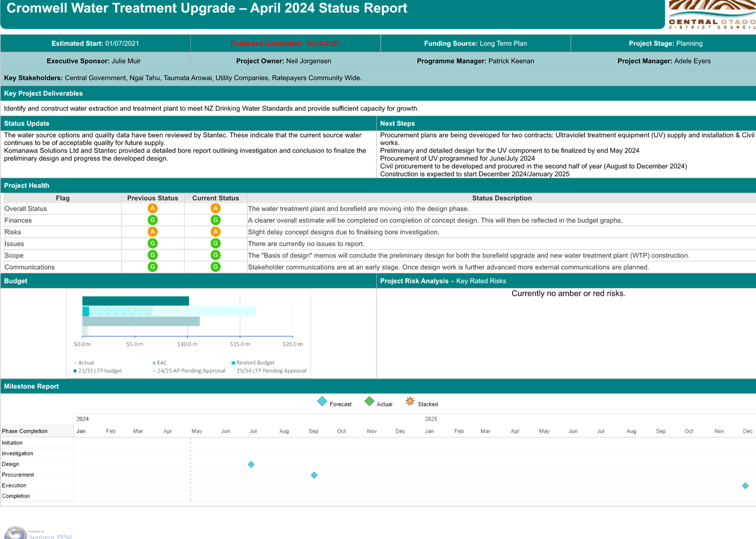Click the Initiation phase row label

coord(12,443)
